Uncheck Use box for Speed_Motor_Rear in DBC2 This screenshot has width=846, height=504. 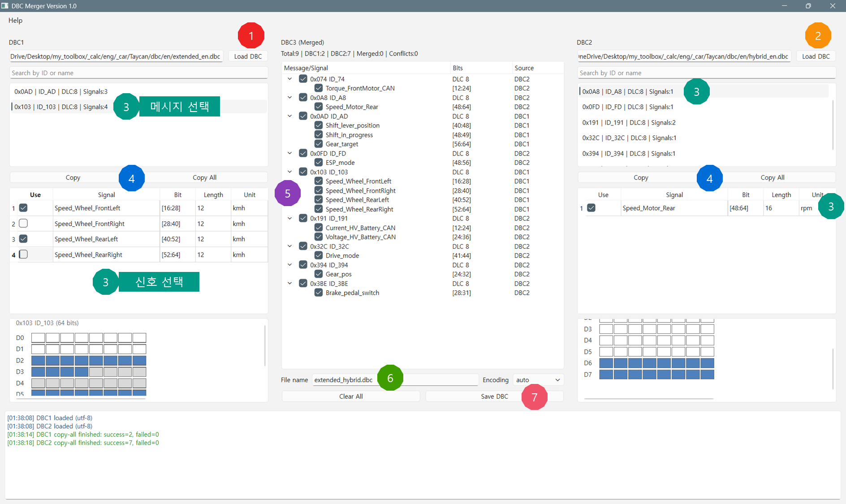point(591,208)
